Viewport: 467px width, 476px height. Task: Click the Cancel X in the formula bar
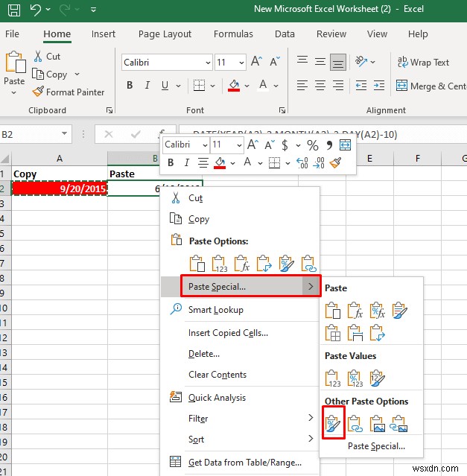coord(108,134)
